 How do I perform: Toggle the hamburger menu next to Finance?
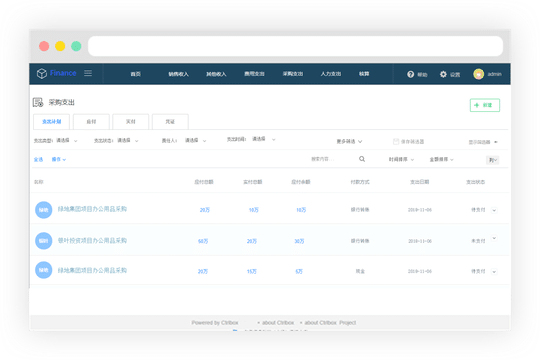click(88, 73)
